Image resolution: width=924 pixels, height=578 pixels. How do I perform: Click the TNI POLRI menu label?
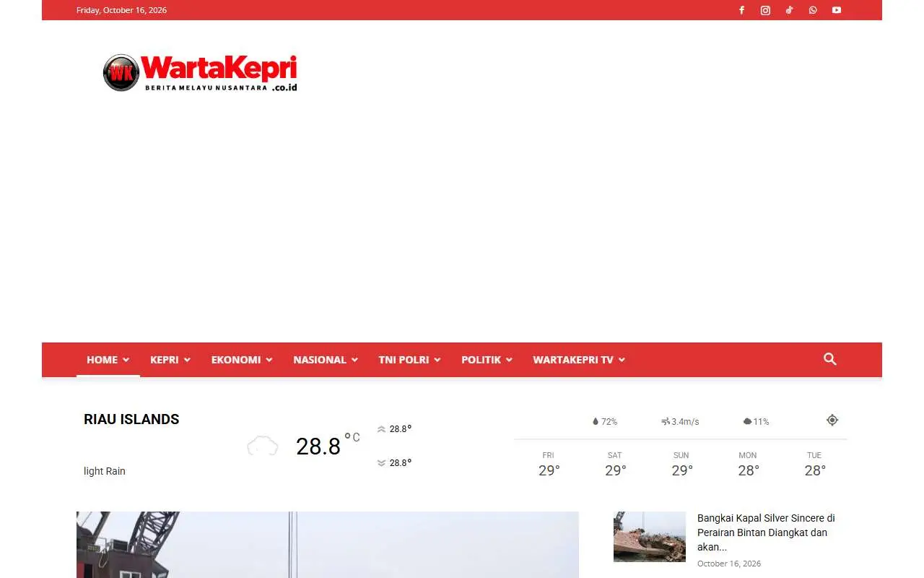coord(404,360)
